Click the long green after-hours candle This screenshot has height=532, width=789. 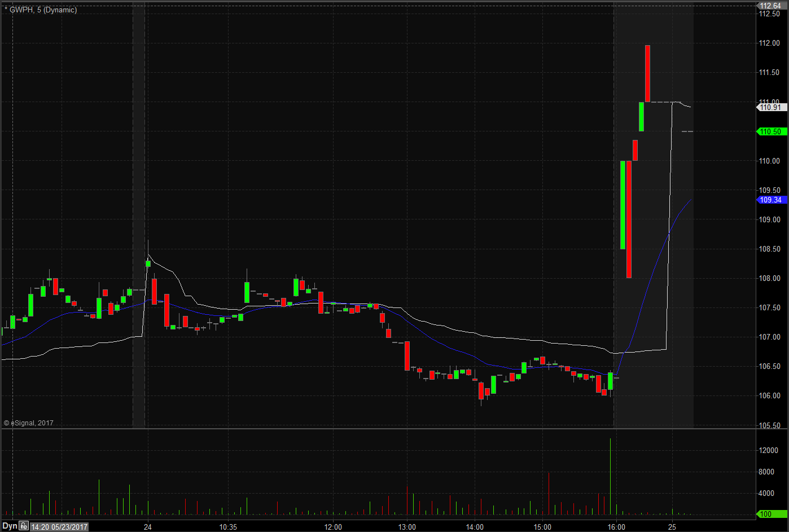click(623, 205)
